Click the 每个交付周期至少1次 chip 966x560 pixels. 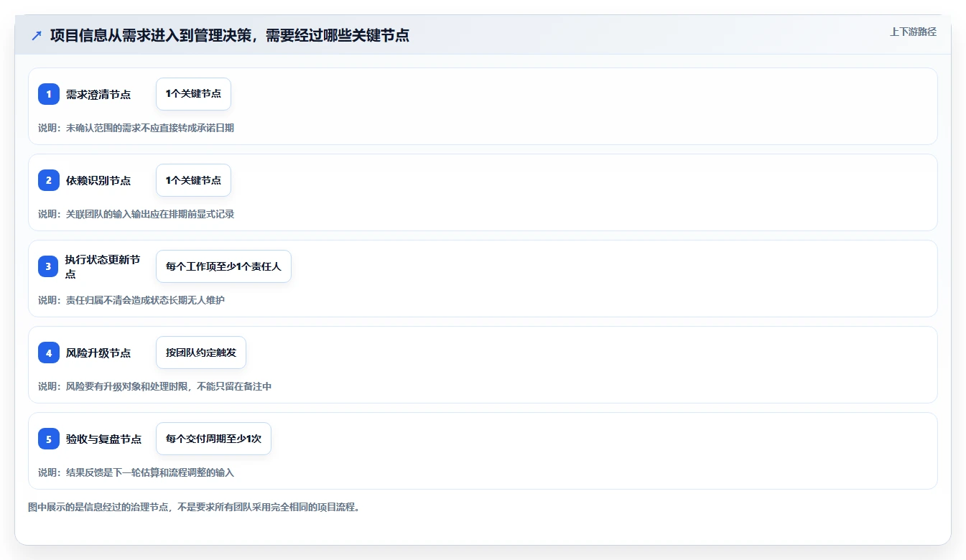click(213, 439)
